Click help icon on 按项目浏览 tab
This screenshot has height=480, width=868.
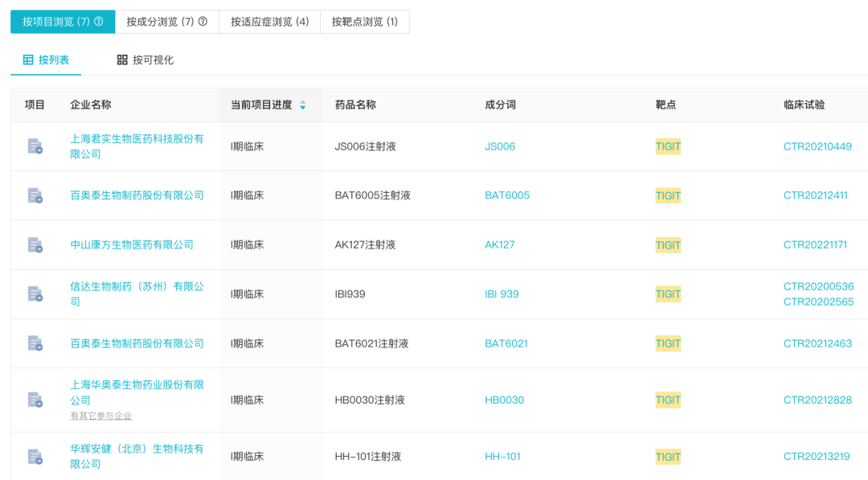pos(99,22)
